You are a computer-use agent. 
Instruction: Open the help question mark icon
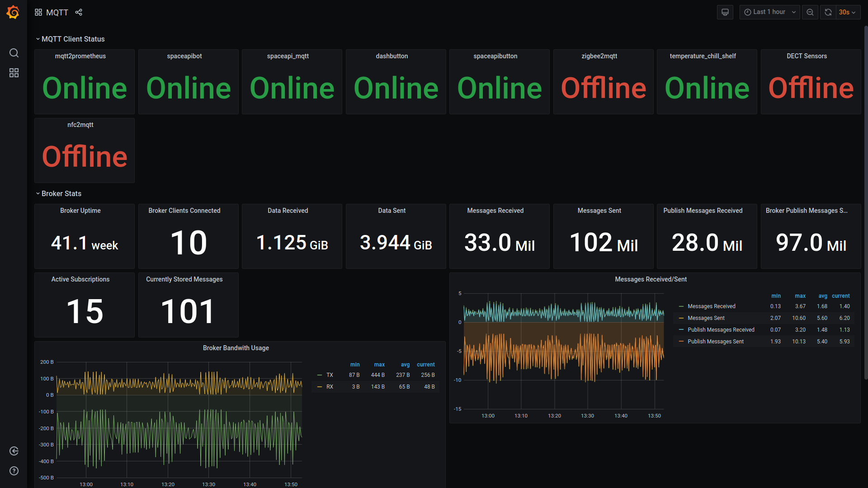click(x=14, y=471)
